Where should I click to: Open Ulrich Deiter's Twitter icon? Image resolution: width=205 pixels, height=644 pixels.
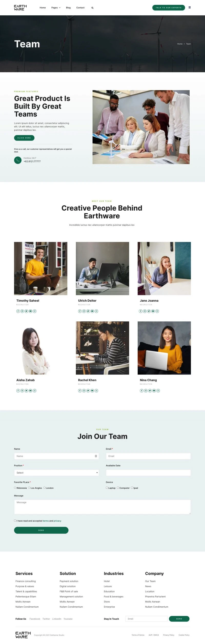[x=88, y=311]
